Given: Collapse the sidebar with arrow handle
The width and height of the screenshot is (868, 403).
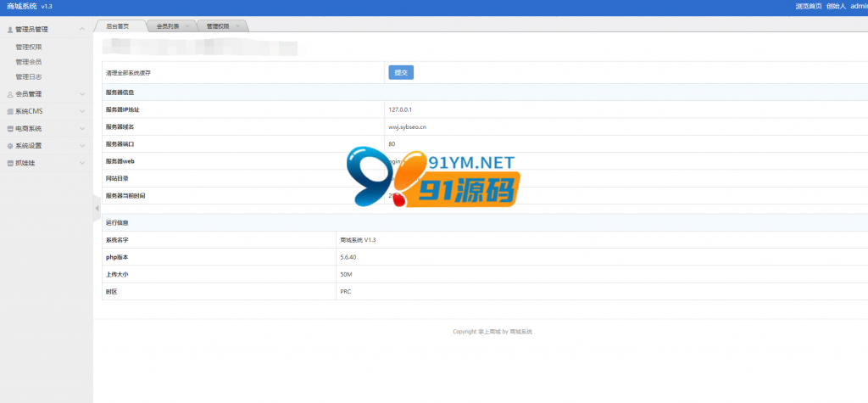Looking at the screenshot, I should point(97,209).
